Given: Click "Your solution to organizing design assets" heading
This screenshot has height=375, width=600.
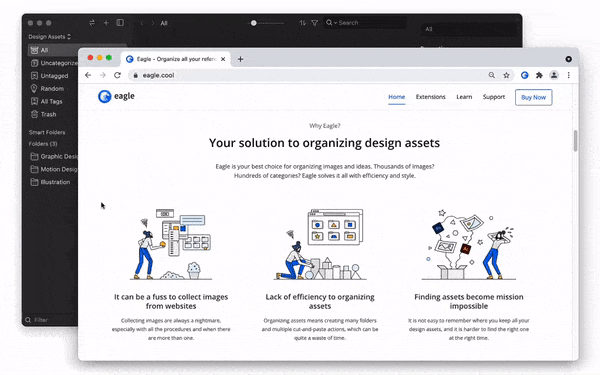Looking at the screenshot, I should (324, 143).
